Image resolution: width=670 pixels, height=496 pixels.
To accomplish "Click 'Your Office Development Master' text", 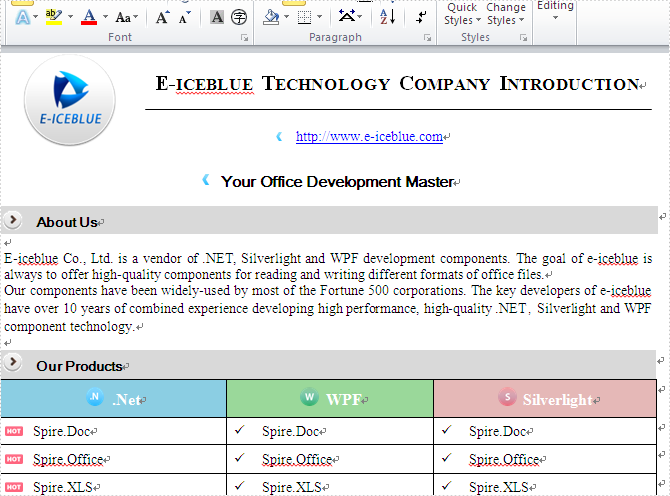I will click(337, 182).
